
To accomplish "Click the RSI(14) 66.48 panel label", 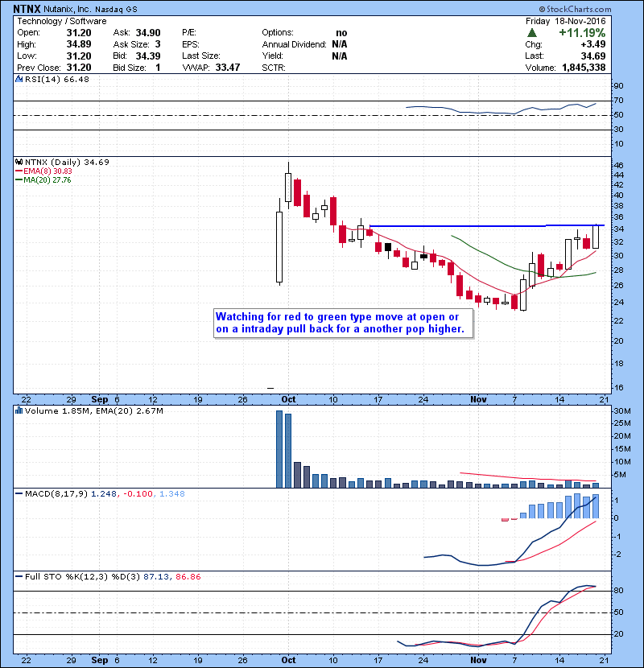I will click(57, 79).
